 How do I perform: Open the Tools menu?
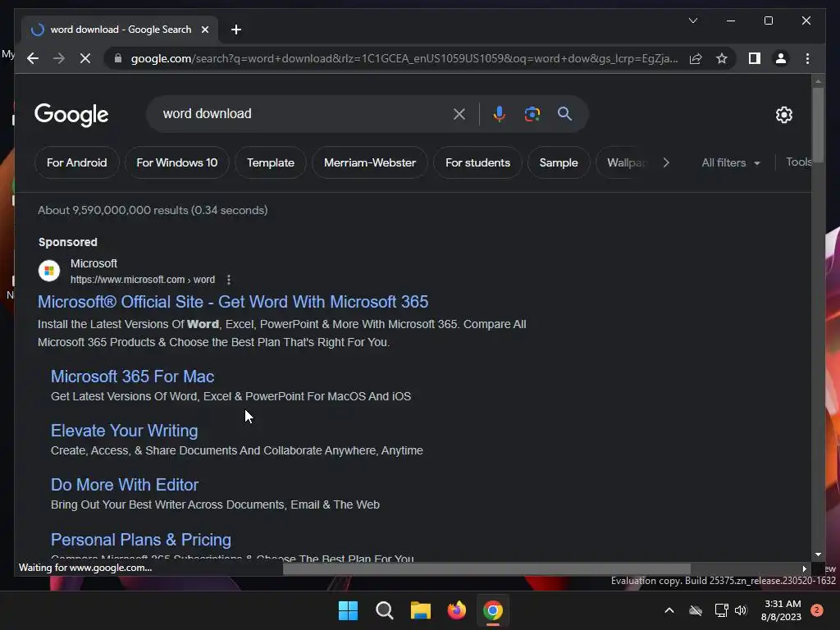798,162
